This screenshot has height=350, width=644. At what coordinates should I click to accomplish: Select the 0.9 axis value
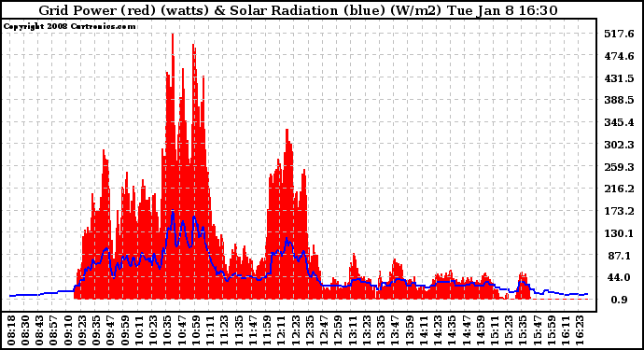tap(620, 300)
